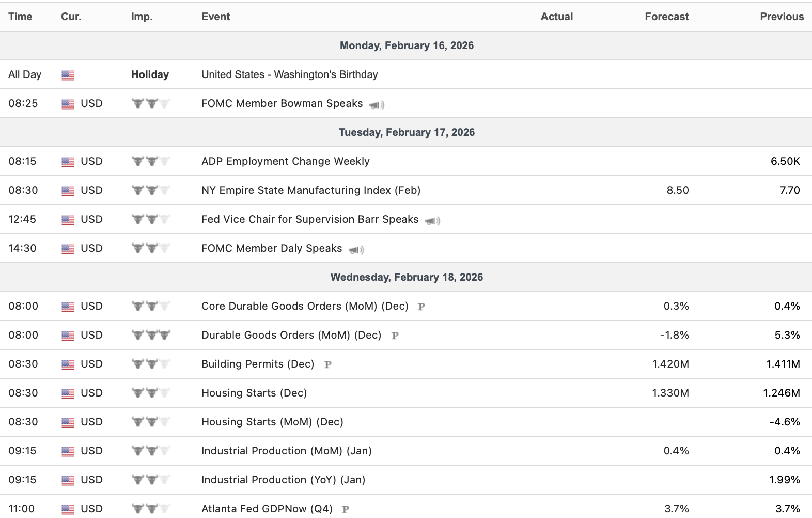Image resolution: width=812 pixels, height=518 pixels.
Task: Click the Previous column header
Action: [x=782, y=17]
